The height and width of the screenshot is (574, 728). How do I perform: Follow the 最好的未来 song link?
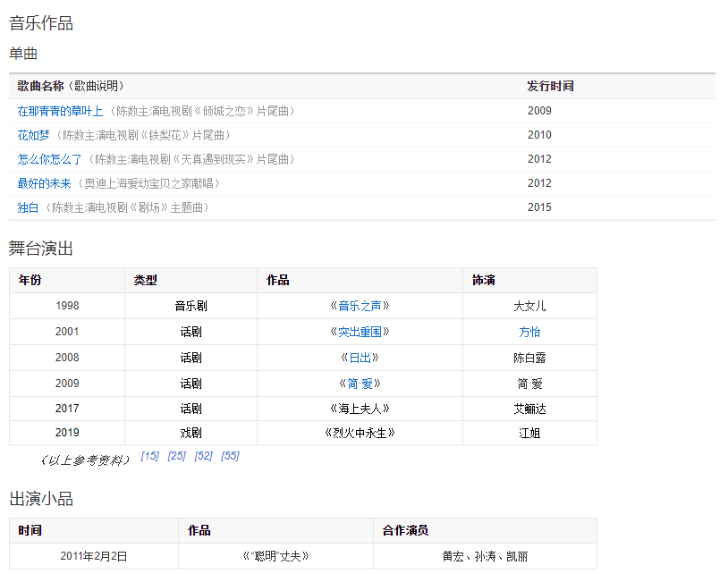(x=44, y=183)
